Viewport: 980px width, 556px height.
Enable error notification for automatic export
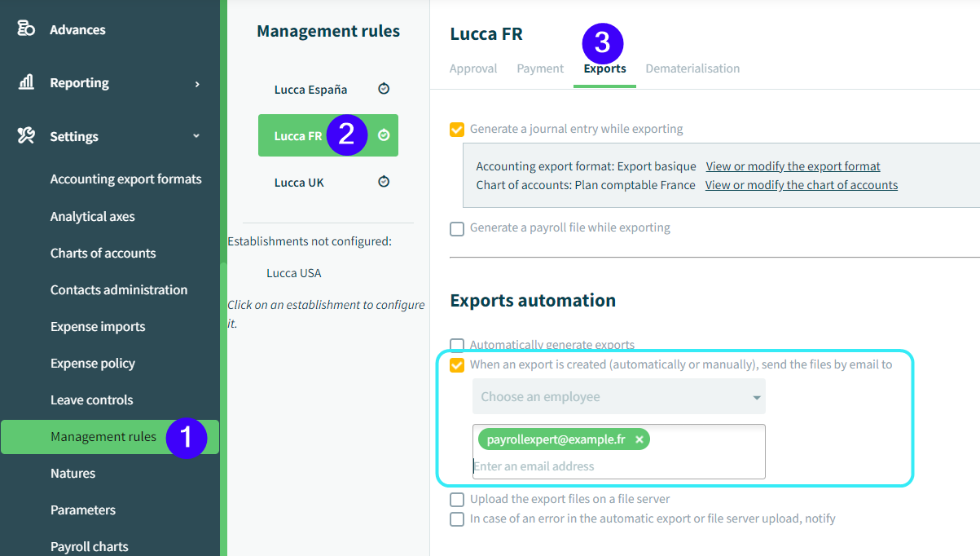click(457, 518)
